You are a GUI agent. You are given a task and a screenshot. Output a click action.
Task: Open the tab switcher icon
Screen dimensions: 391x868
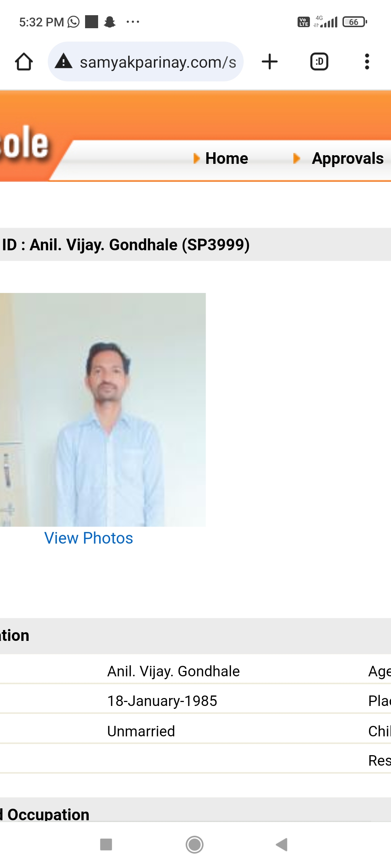point(319,61)
